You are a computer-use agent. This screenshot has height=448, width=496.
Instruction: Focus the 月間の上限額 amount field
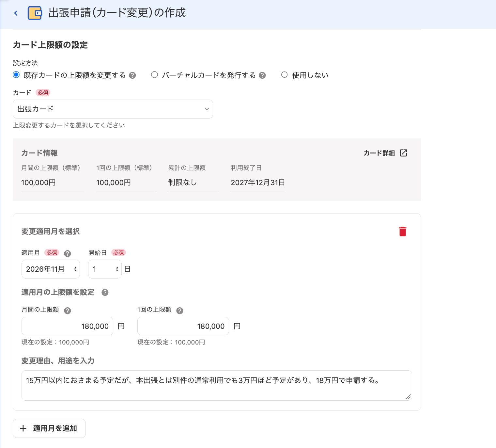click(x=67, y=326)
